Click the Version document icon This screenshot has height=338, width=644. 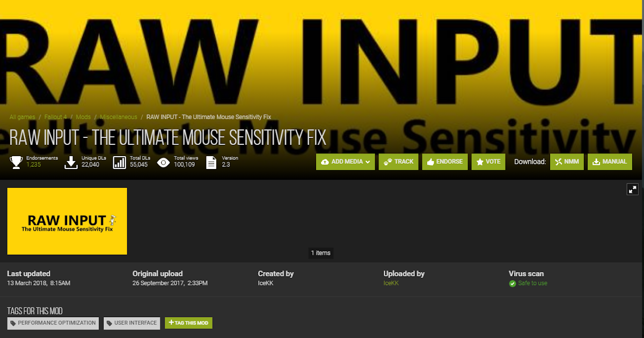(211, 161)
